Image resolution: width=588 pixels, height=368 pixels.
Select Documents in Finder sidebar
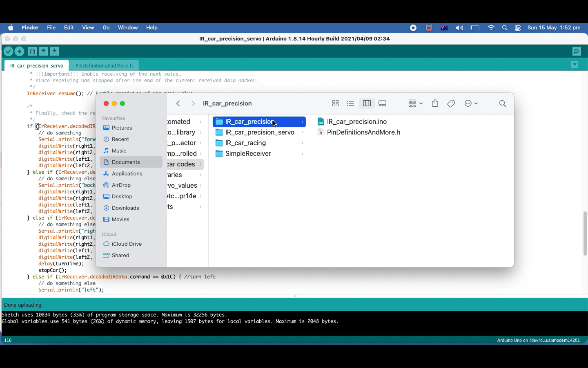click(x=131, y=162)
